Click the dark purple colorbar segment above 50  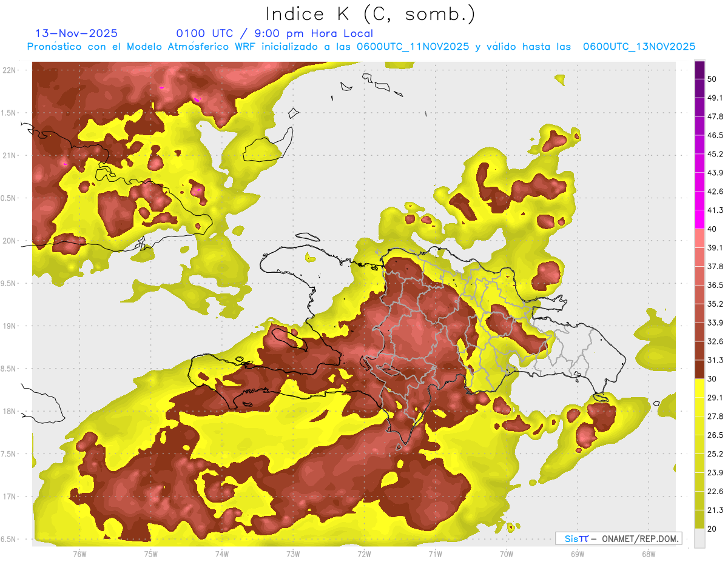click(700, 70)
